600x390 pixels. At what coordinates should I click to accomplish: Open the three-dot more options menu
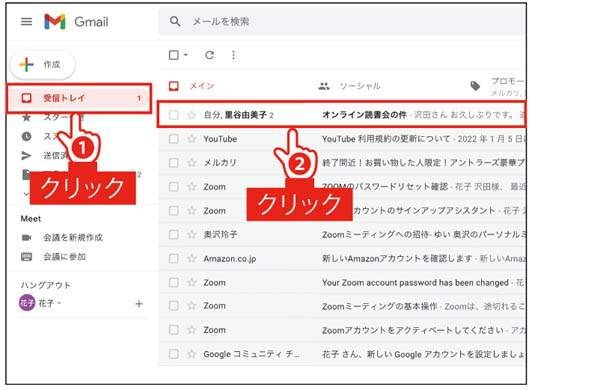[233, 55]
